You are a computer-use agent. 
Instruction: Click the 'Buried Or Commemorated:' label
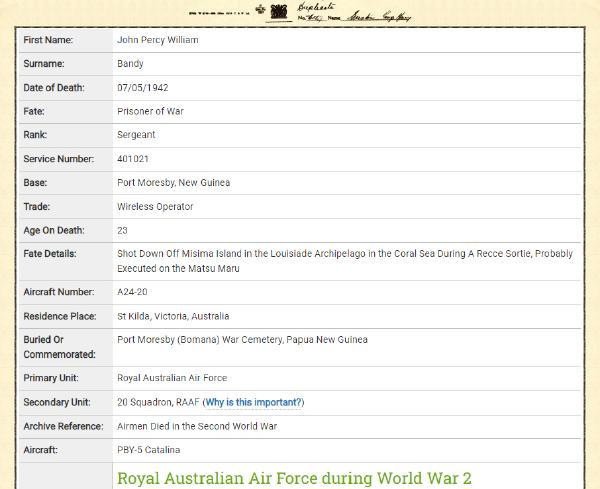pyautogui.click(x=59, y=347)
